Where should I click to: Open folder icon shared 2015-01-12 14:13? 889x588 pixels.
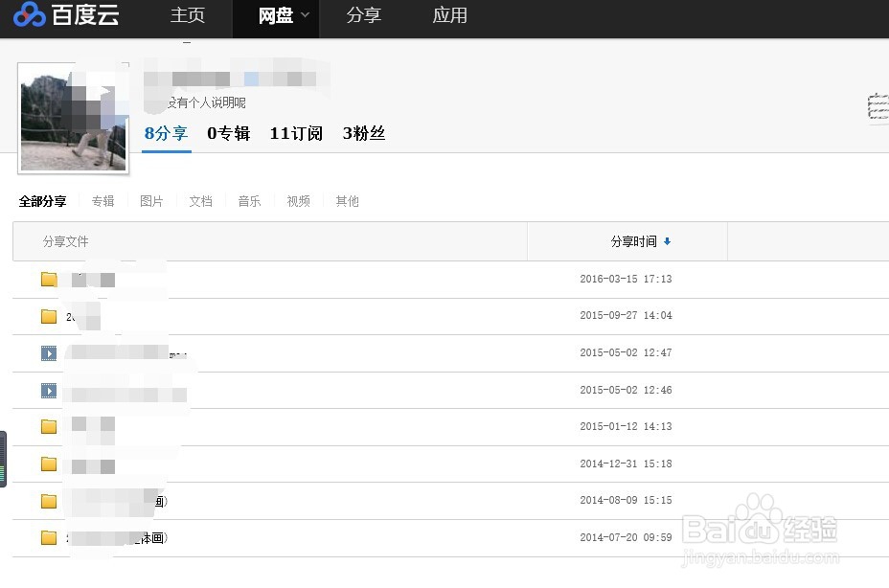pyautogui.click(x=49, y=426)
